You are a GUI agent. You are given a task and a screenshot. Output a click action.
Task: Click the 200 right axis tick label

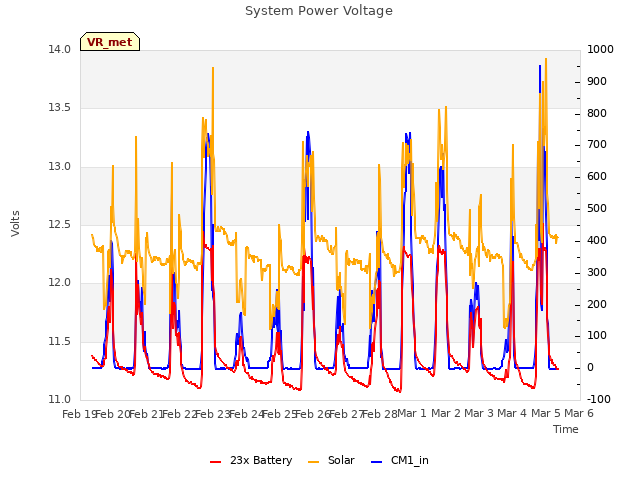click(597, 304)
